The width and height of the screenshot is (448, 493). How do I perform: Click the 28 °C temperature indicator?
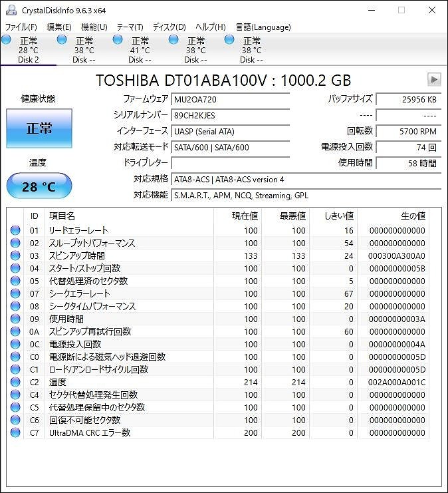click(x=39, y=186)
